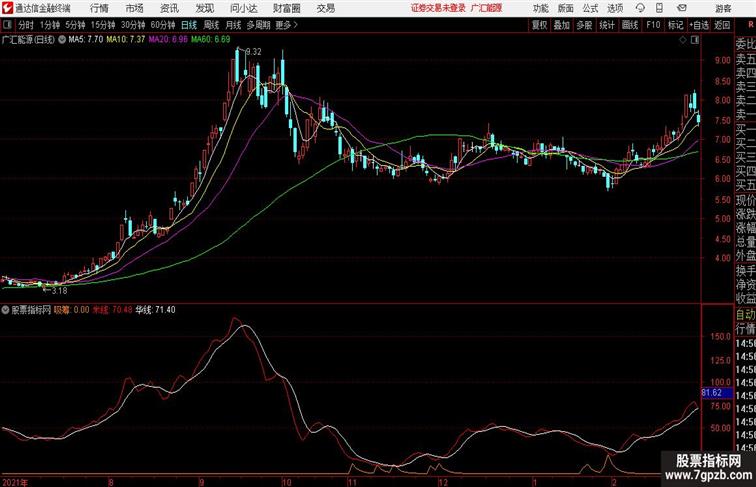Open the 版面 menu
The width and height of the screenshot is (756, 487).
(x=566, y=8)
